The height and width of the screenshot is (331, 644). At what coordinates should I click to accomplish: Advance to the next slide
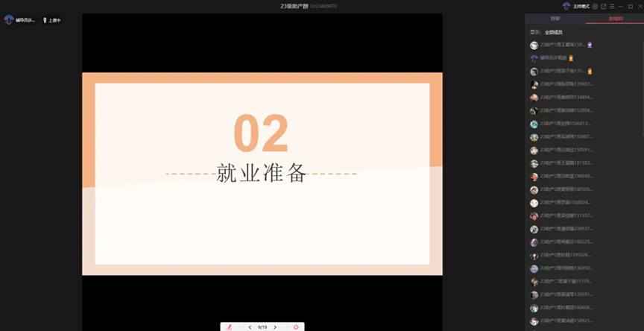point(275,327)
